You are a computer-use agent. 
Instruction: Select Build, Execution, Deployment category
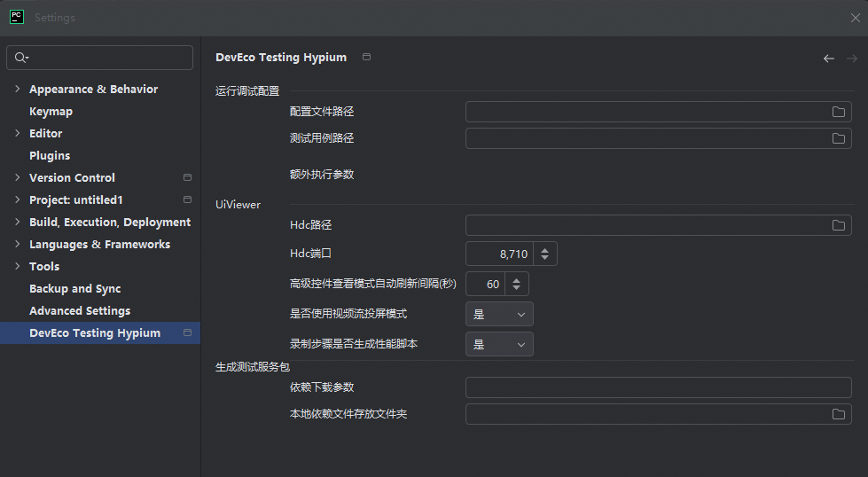tap(110, 222)
